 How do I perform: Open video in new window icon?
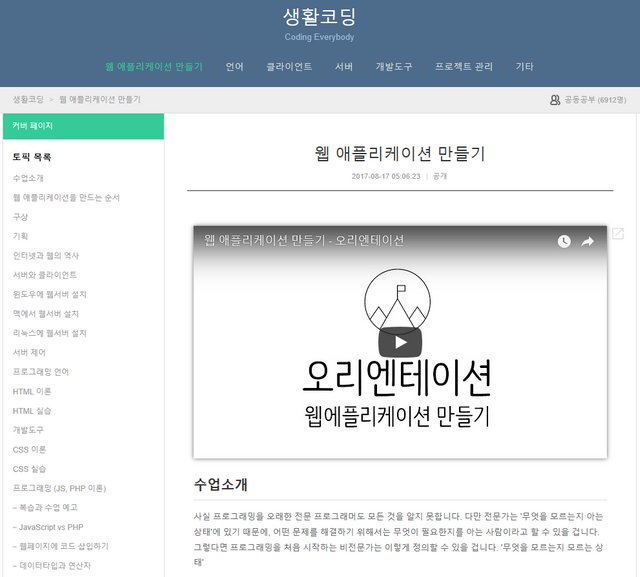pos(618,233)
